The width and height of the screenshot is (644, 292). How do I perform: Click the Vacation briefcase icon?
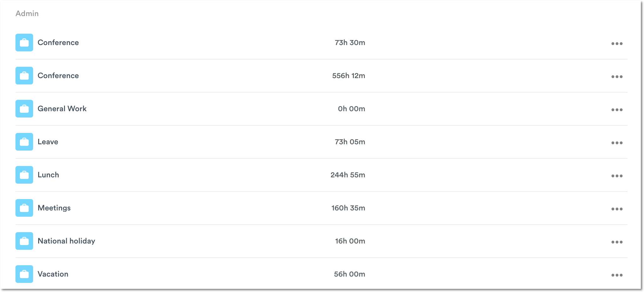pos(24,274)
